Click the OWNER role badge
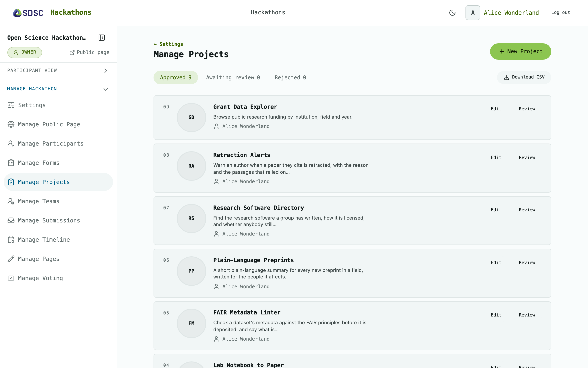Screen dimensions: 588x368 [x=24, y=52]
